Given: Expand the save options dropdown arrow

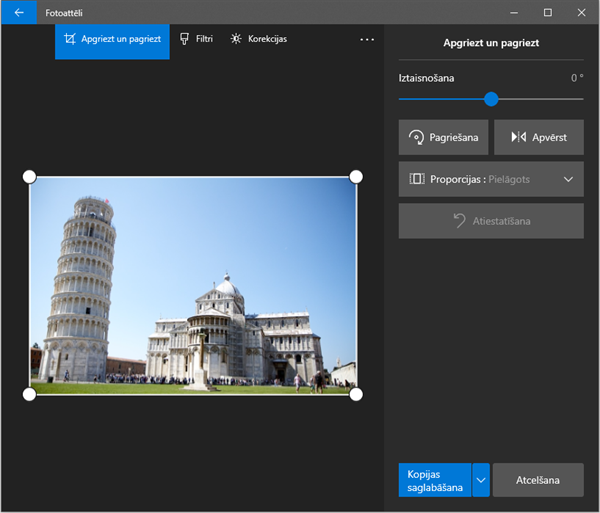Looking at the screenshot, I should coord(481,480).
